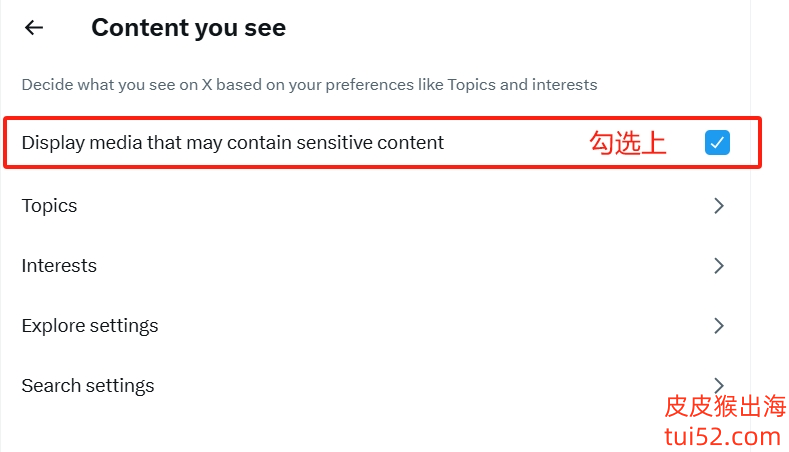Click the chevron icon beside Topics
Viewport: 789px width, 452px height.
718,206
